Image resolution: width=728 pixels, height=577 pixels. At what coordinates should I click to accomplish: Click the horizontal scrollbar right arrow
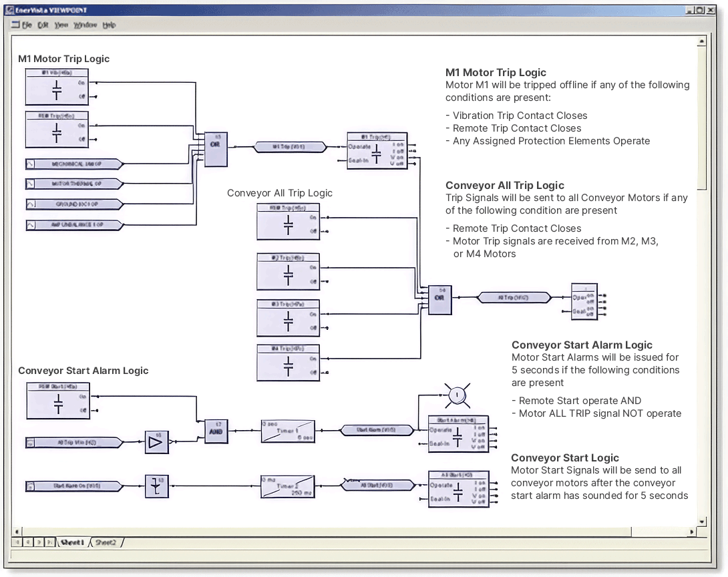click(x=692, y=532)
